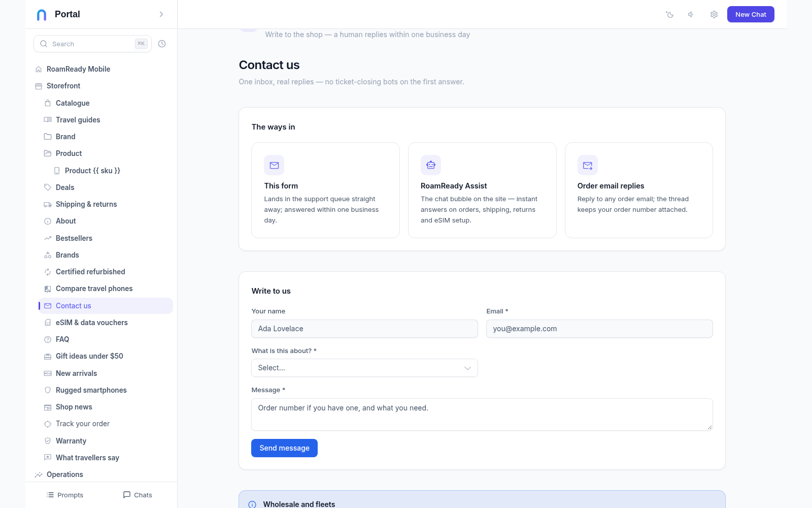Click the Certified refurbished icon
Screen dimensions: 812x508
(x=48, y=272)
